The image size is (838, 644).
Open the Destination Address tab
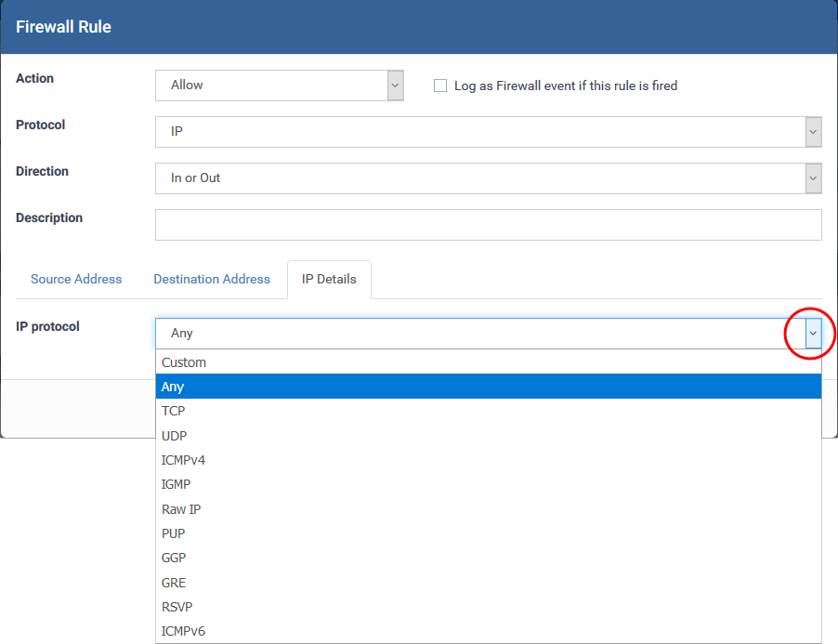tap(212, 279)
